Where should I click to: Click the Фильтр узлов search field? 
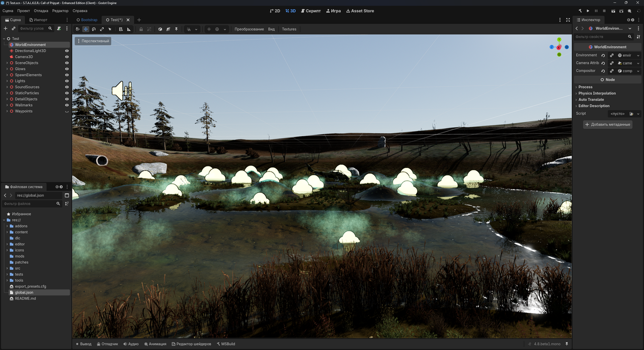[x=36, y=29]
